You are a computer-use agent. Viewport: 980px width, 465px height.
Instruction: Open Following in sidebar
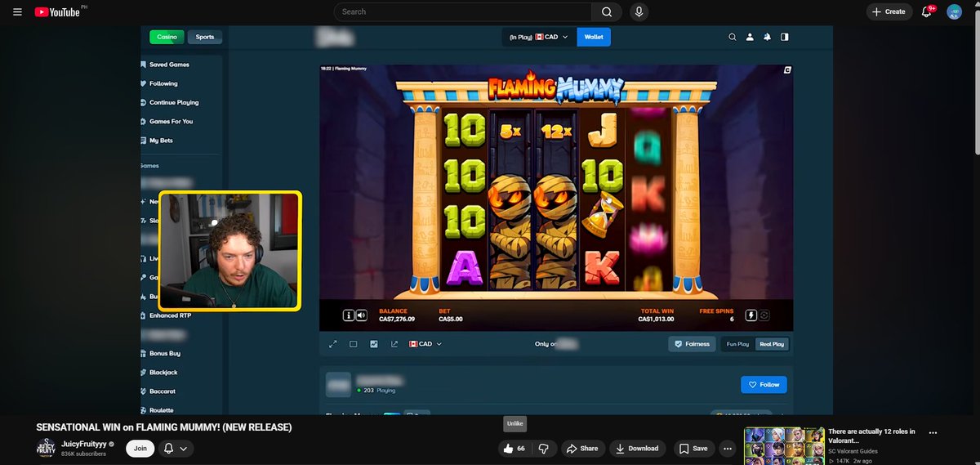163,83
